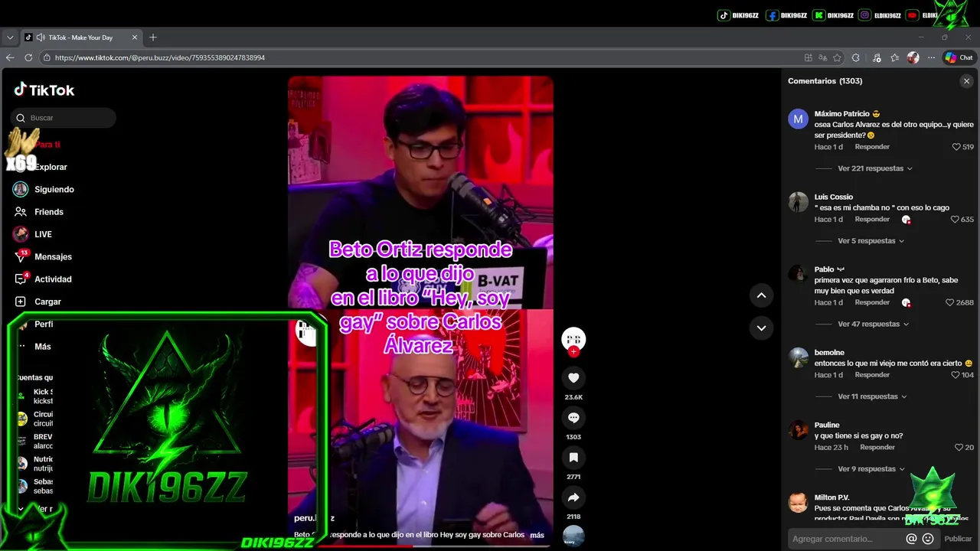The width and height of the screenshot is (980, 551).
Task: Open Mensajes inbox
Action: (x=53, y=257)
